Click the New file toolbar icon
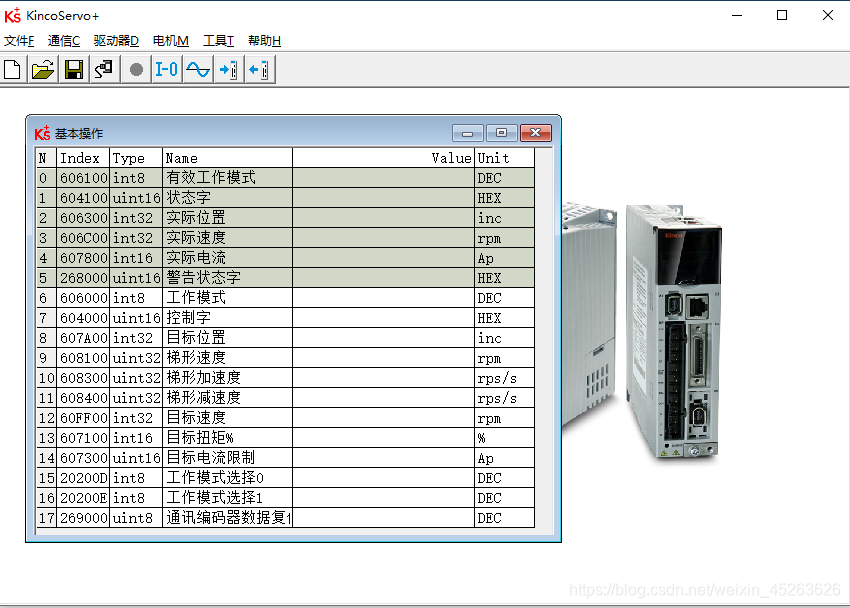850x608 pixels. [12, 70]
